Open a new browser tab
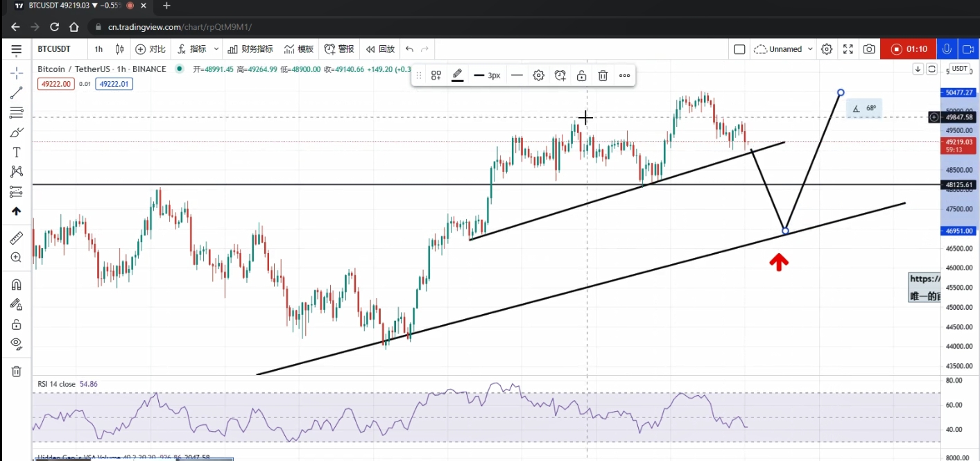Screen dimensions: 980x461 point(166,6)
